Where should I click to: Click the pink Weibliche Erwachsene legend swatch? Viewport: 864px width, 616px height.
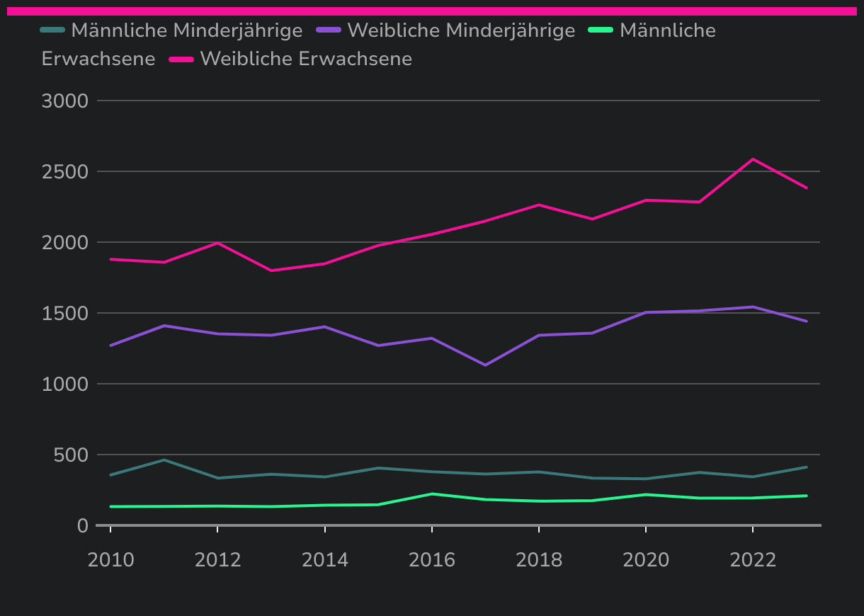tap(181, 59)
